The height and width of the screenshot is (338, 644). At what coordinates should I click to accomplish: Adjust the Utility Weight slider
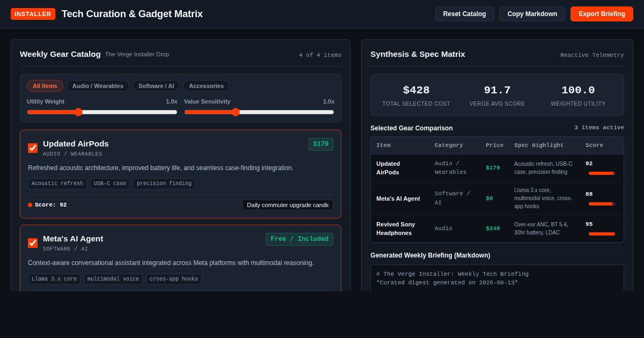pos(102,112)
